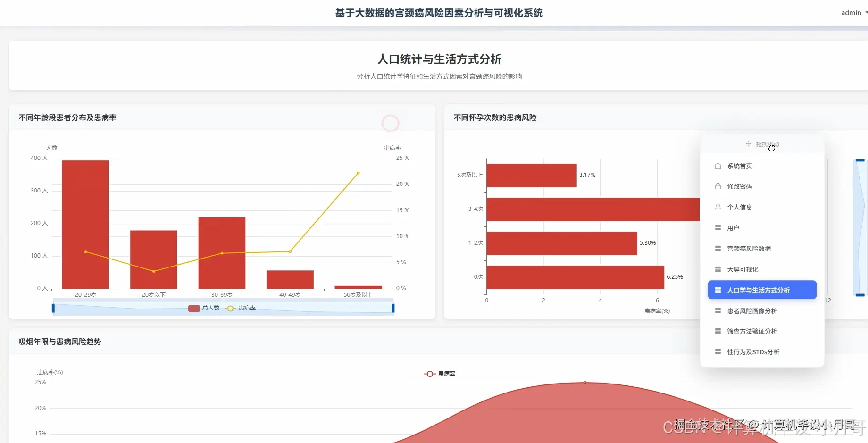Toggle the 患病率 legend in smoking chart

(x=440, y=374)
